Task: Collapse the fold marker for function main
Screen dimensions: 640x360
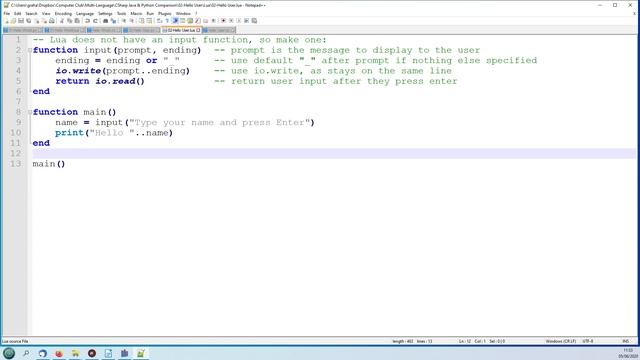Action: click(x=30, y=112)
